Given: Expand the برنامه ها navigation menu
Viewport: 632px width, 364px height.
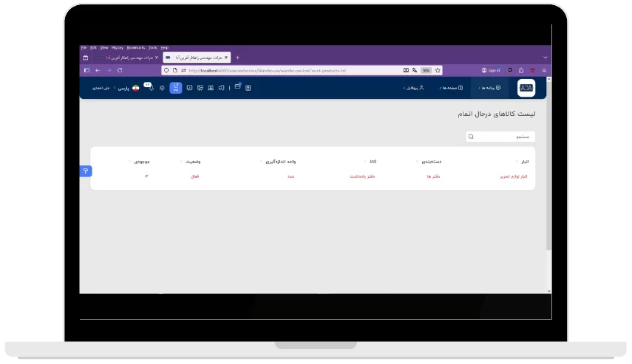Looking at the screenshot, I should click(x=489, y=88).
